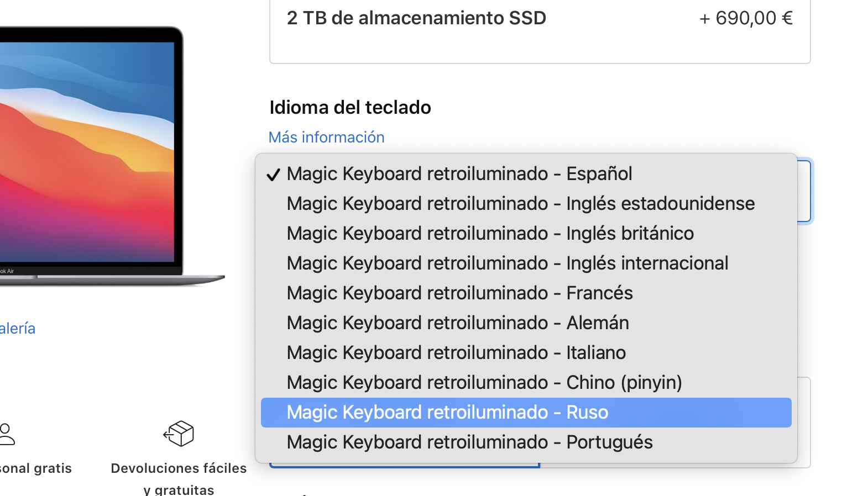Screen dimensions: 868x496
Task: Pick the Italiano keyboard layout
Action: pos(456,353)
